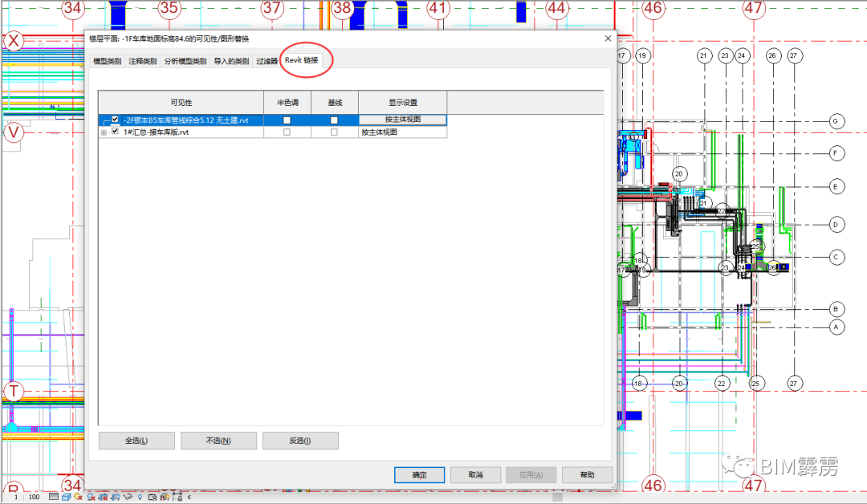Click 按主体视图 cell for 1#汇总-接车库版.rvt
Viewport: 867px width, 504px height.
click(403, 132)
